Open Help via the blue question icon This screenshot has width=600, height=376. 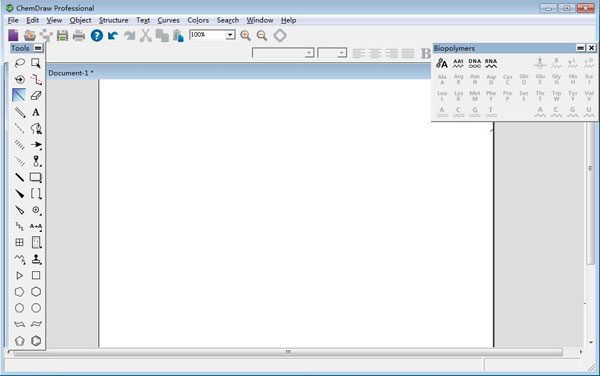tap(97, 36)
